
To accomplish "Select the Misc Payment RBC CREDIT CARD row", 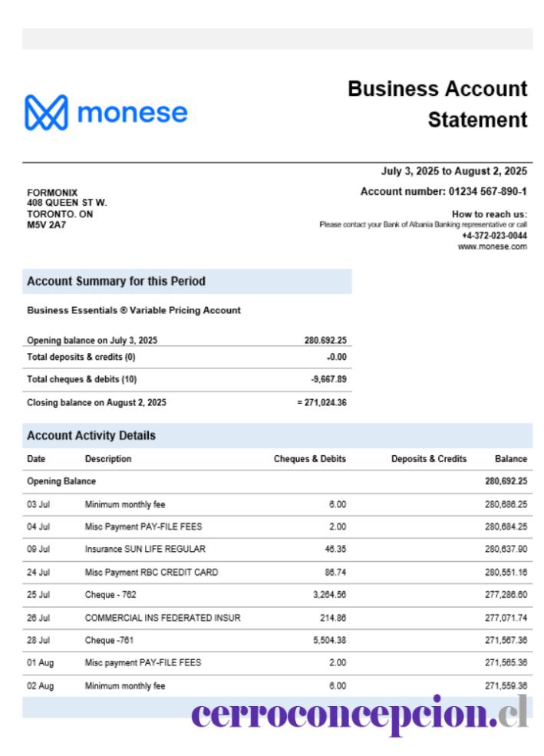I will [x=278, y=573].
